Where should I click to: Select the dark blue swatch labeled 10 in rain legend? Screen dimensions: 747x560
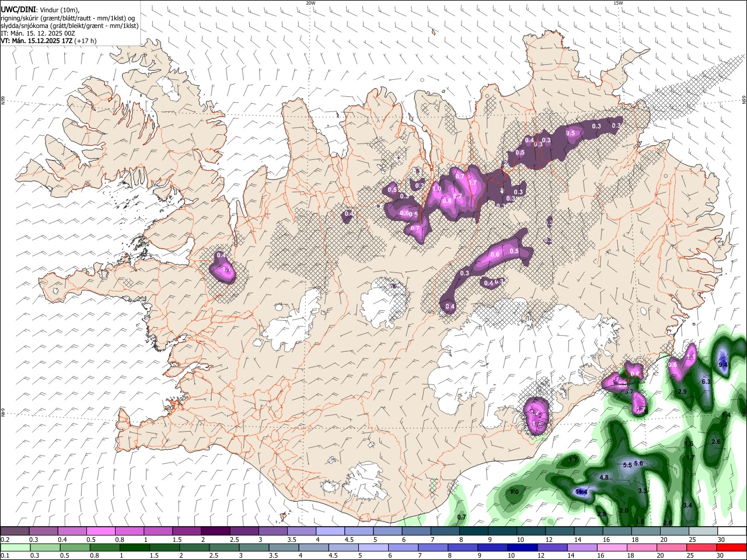click(521, 547)
